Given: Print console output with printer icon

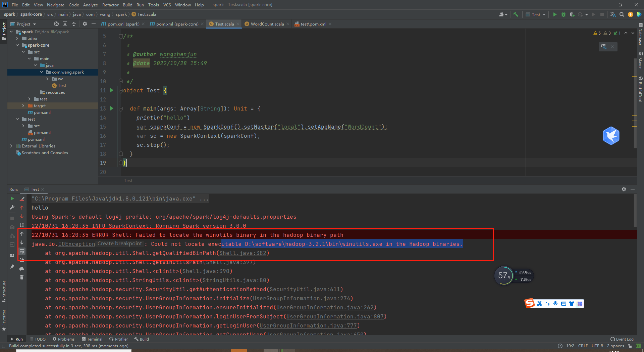Looking at the screenshot, I should click(x=22, y=269).
